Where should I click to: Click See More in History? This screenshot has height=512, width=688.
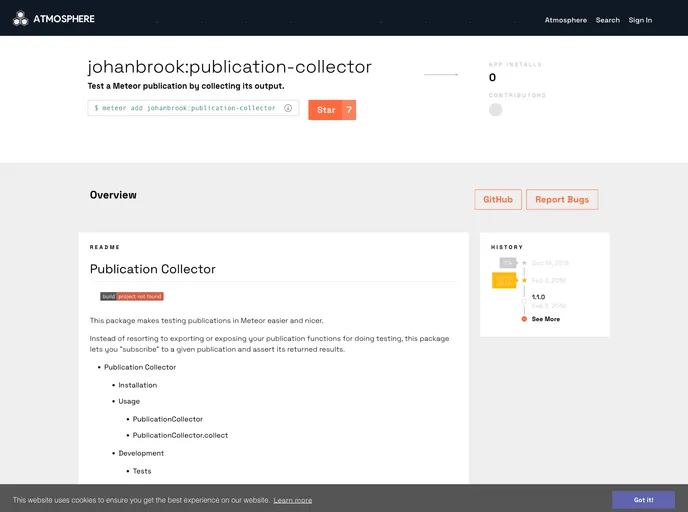point(546,319)
